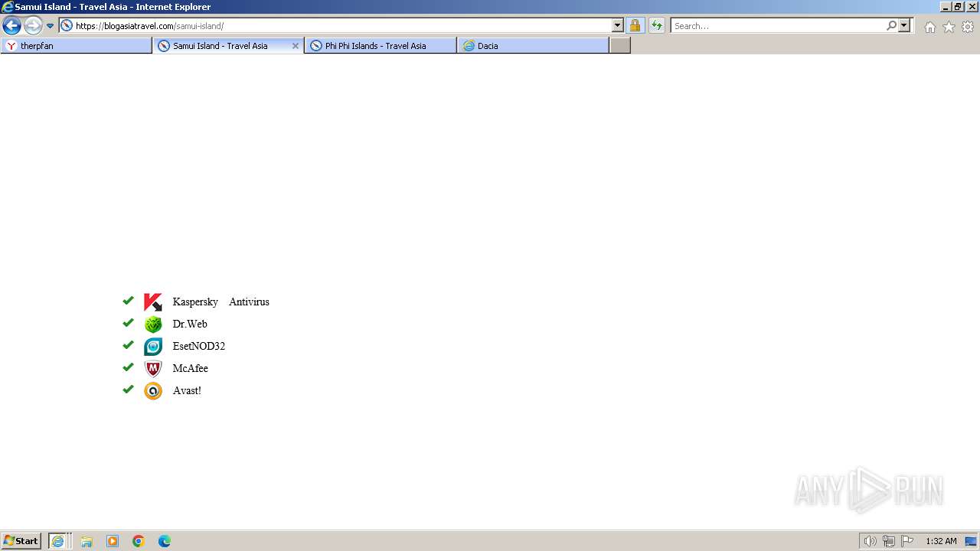Click the green checkmark beside McAfee
Screen dimensions: 980x551
coord(128,367)
